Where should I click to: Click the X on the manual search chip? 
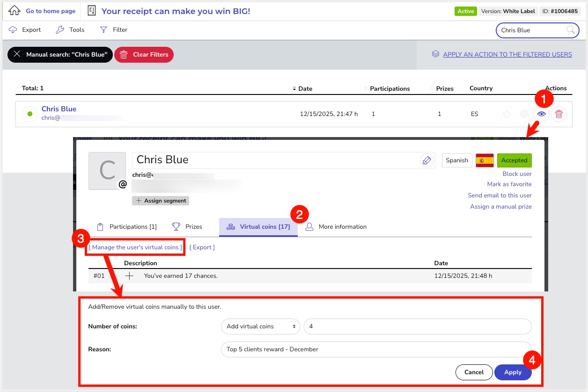click(17, 54)
